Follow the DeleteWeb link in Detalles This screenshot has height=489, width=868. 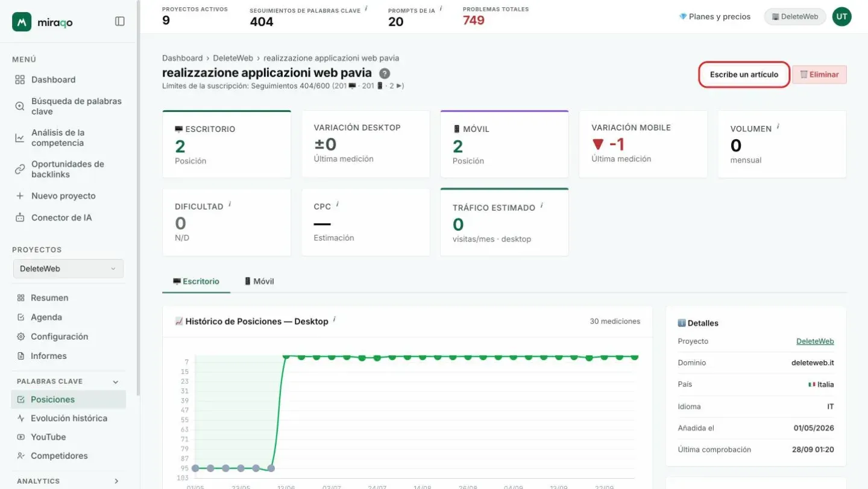pyautogui.click(x=815, y=341)
